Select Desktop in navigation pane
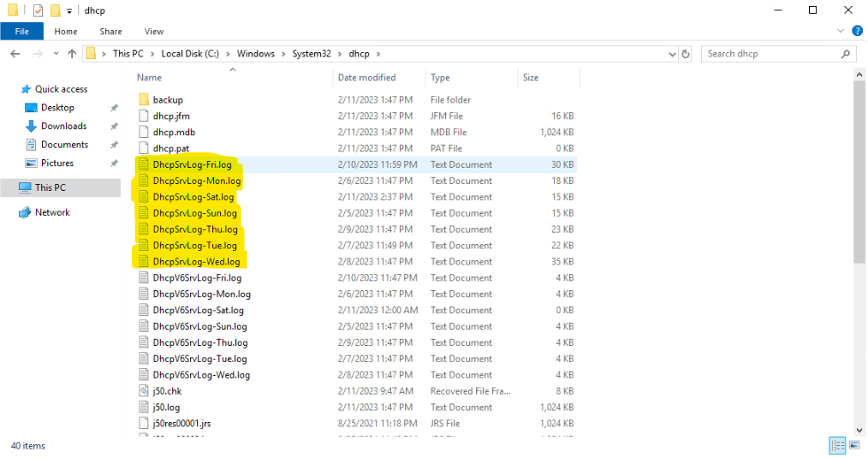The height and width of the screenshot is (458, 868). point(57,108)
